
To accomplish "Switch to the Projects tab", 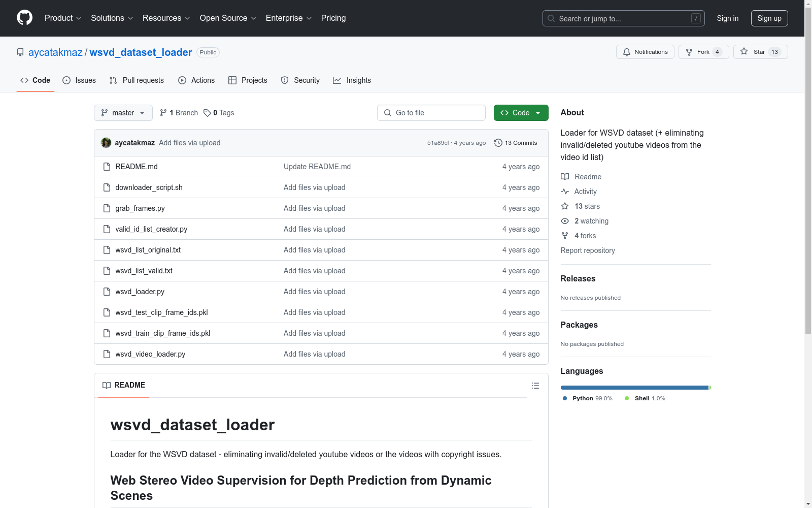I will point(248,80).
